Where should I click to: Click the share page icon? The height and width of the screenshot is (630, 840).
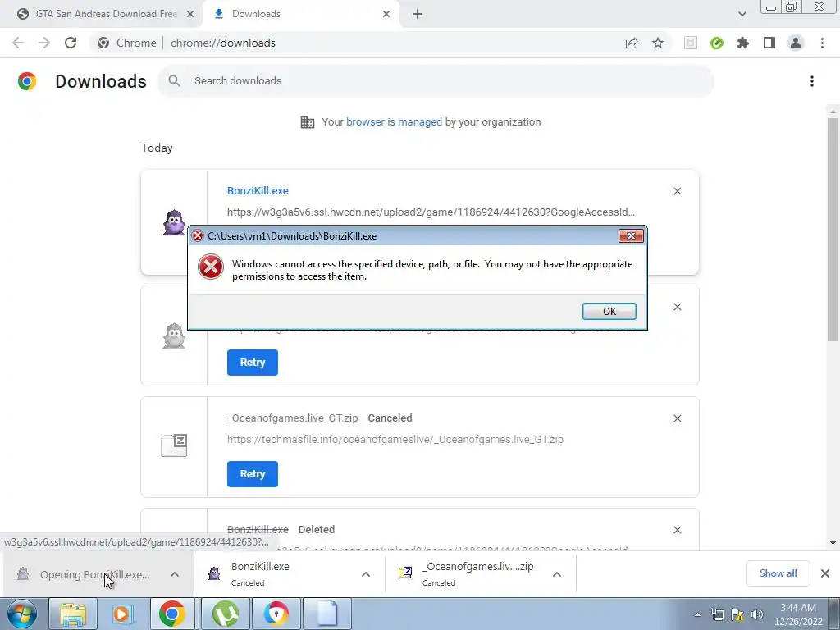(632, 43)
